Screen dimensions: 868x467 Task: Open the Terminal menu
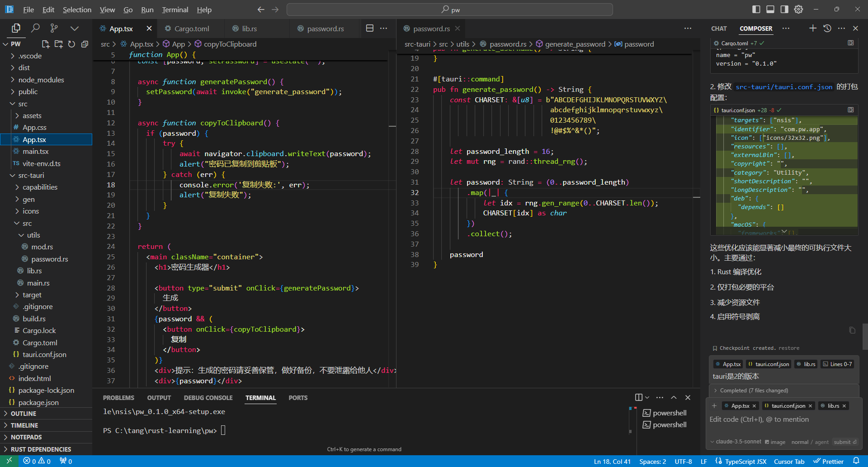[175, 10]
